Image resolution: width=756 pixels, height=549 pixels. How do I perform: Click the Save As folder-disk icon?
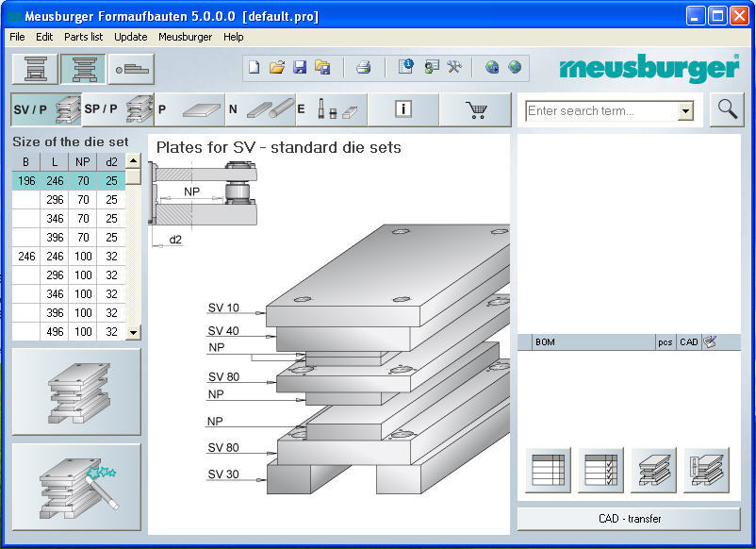tap(322, 67)
